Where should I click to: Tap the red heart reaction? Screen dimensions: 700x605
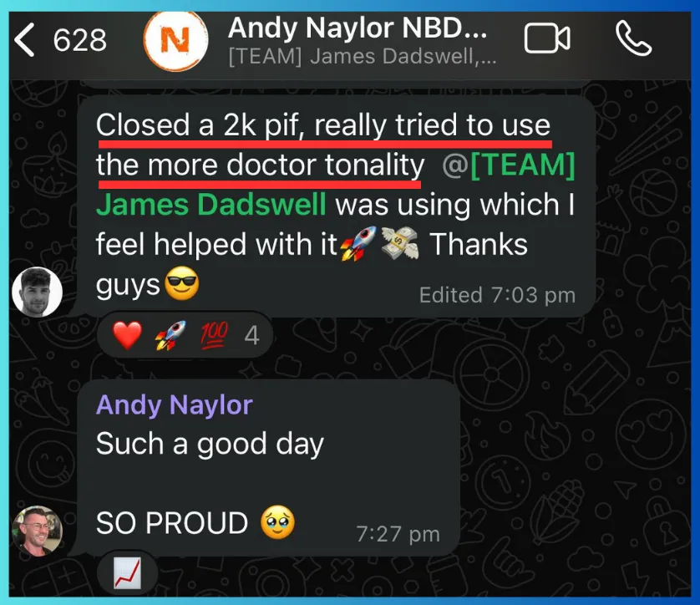coord(127,335)
